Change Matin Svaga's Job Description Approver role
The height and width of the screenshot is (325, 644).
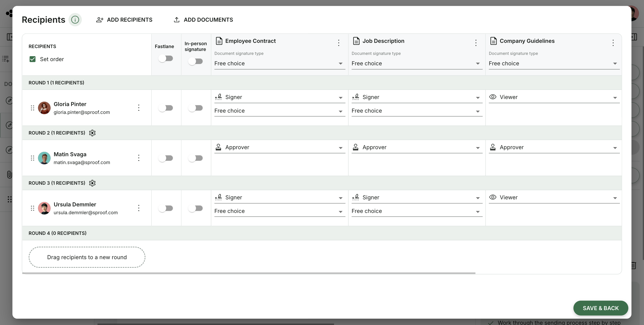[x=417, y=147]
